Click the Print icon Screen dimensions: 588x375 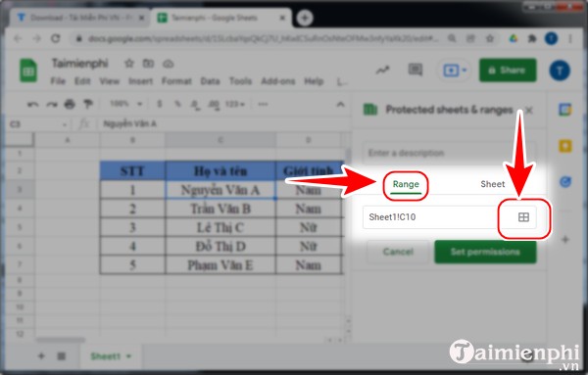pyautogui.click(x=70, y=104)
